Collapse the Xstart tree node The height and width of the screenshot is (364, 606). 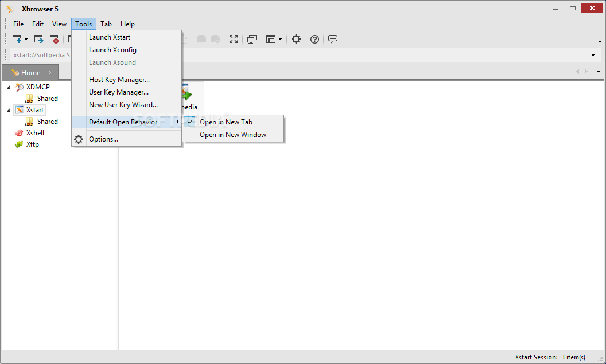tap(9, 111)
